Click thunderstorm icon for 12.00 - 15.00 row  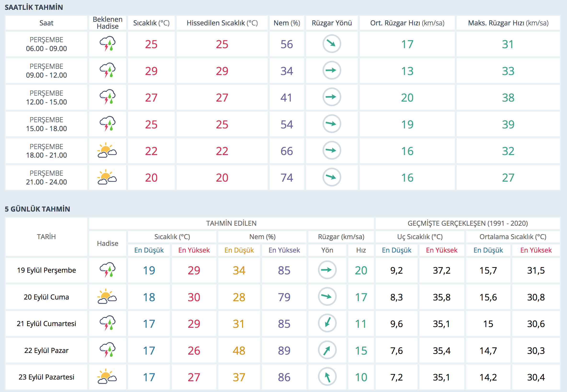[108, 97]
